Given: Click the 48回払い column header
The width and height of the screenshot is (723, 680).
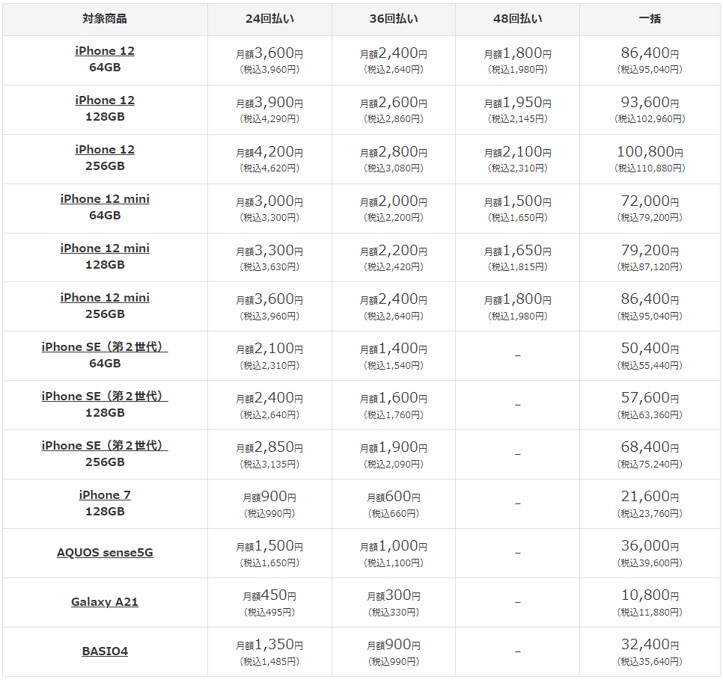Looking at the screenshot, I should coord(517,19).
